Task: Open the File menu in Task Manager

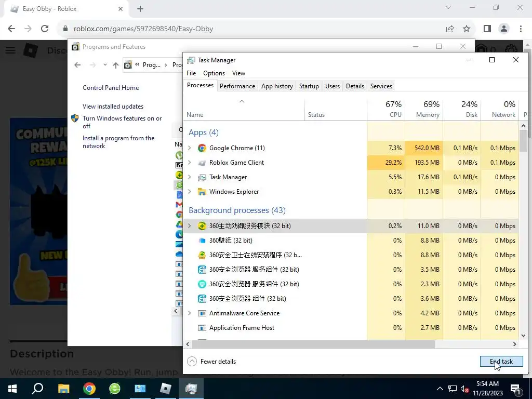Action: pyautogui.click(x=191, y=73)
